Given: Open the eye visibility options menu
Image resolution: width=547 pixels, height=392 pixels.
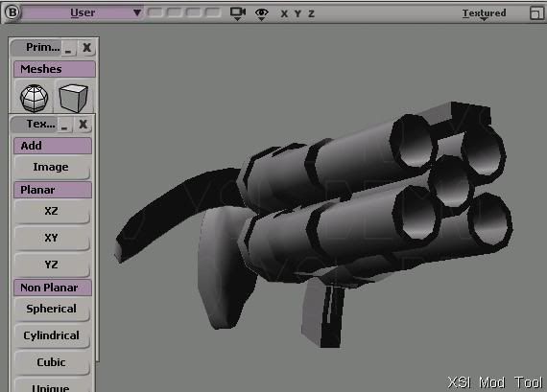Looking at the screenshot, I should pos(262,13).
